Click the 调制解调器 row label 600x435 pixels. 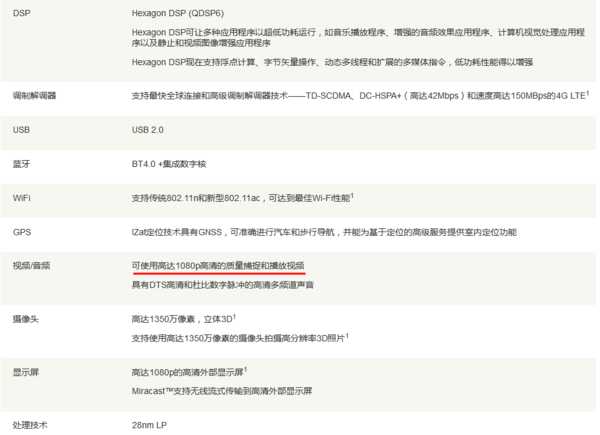pos(34,96)
